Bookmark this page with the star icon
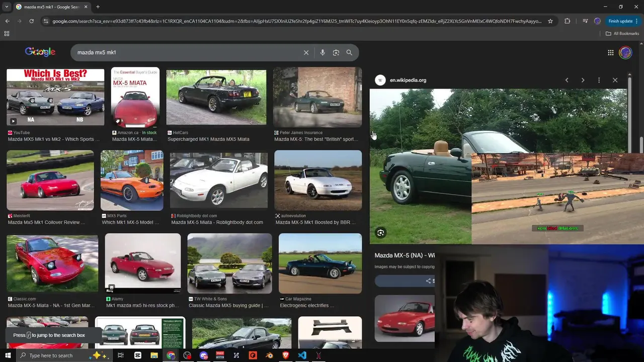 point(550,21)
